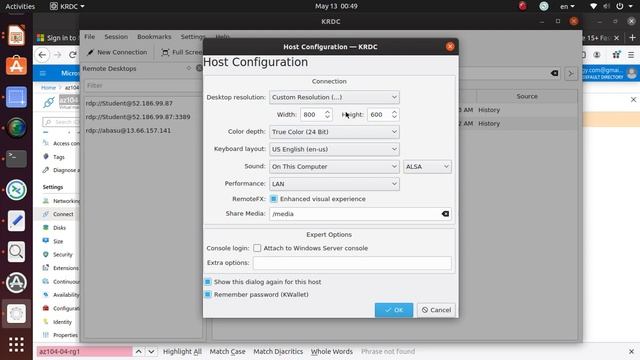
Task: Click the clock in the top bar
Action: click(336, 6)
